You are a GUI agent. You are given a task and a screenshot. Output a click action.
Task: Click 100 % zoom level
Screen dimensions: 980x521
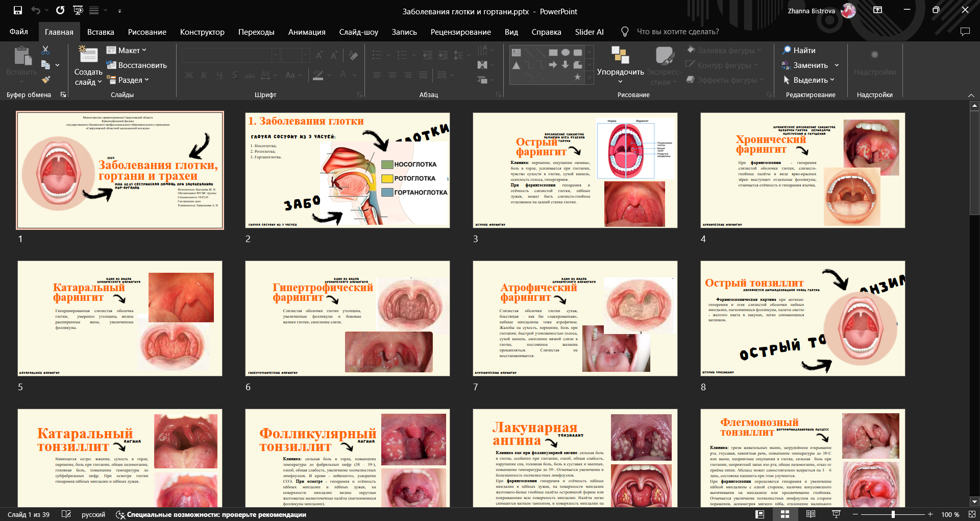click(x=950, y=514)
